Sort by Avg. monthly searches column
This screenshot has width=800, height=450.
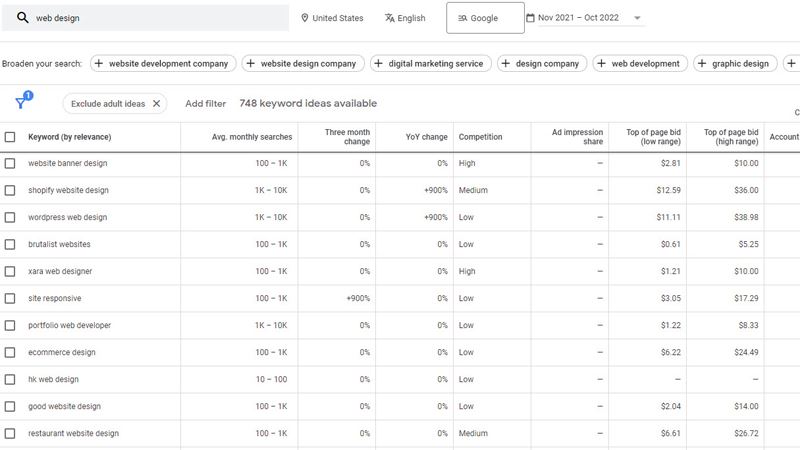pyautogui.click(x=252, y=137)
